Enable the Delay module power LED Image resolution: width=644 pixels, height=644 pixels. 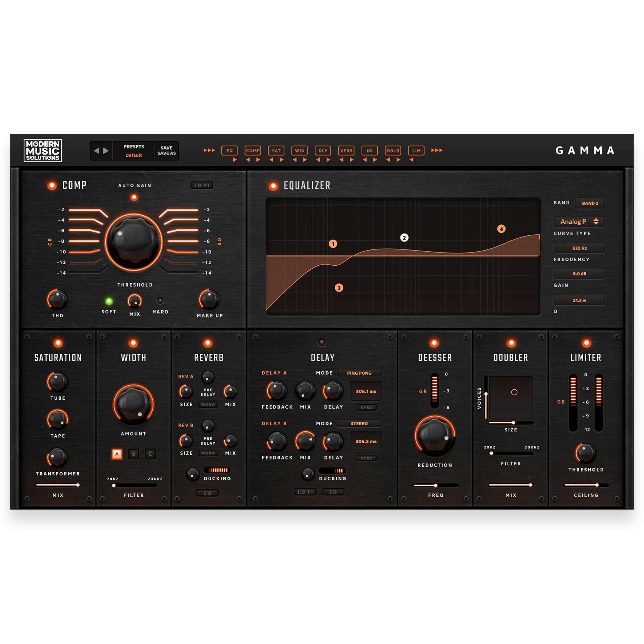(x=322, y=342)
